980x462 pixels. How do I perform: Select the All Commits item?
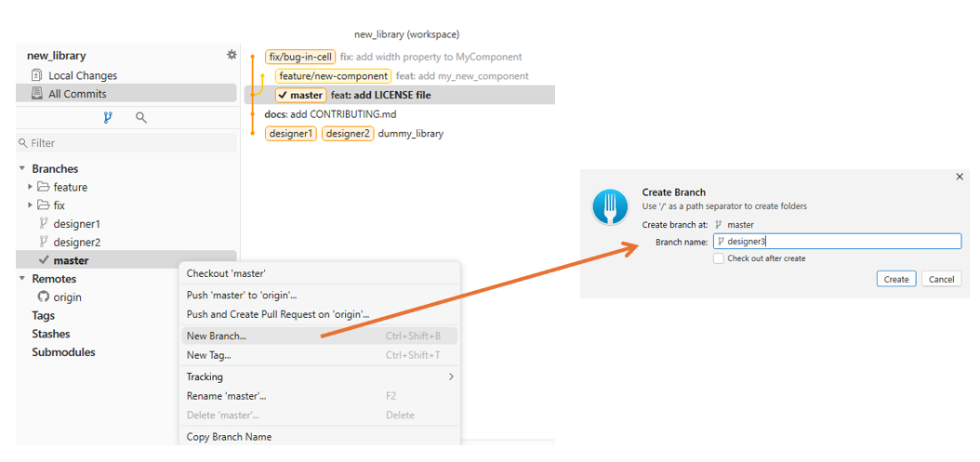tap(126, 94)
